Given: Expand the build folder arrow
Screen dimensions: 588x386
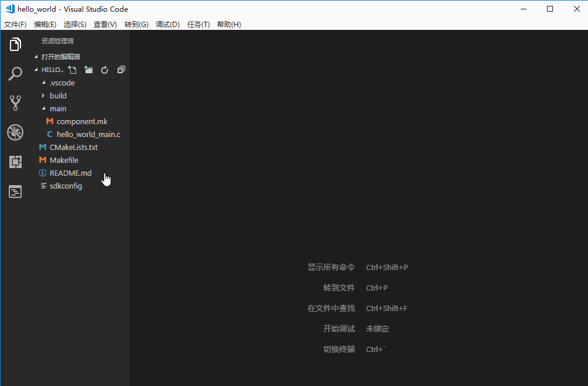Looking at the screenshot, I should coord(43,95).
